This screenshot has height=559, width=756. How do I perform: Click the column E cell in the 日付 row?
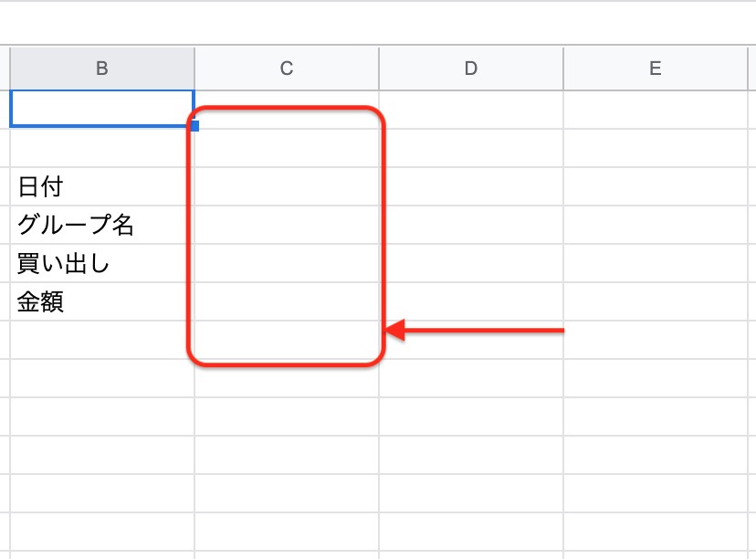pos(655,187)
